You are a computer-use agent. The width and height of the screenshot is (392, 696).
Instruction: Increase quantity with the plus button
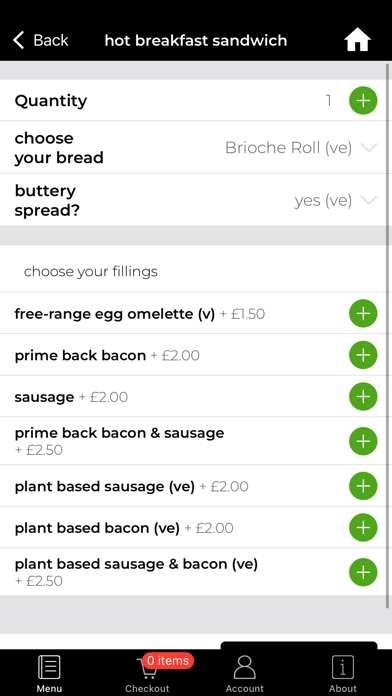coord(363,101)
